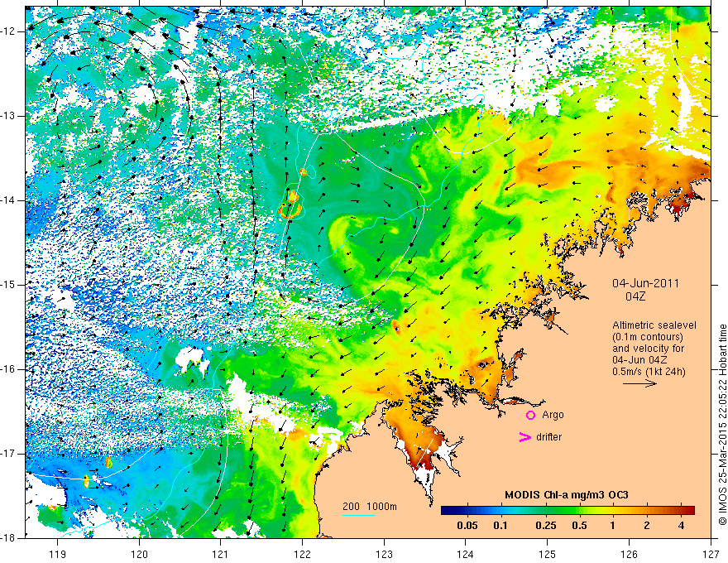Click the '-18' latitude axis label
The width and height of the screenshot is (728, 563).
pyautogui.click(x=8, y=538)
